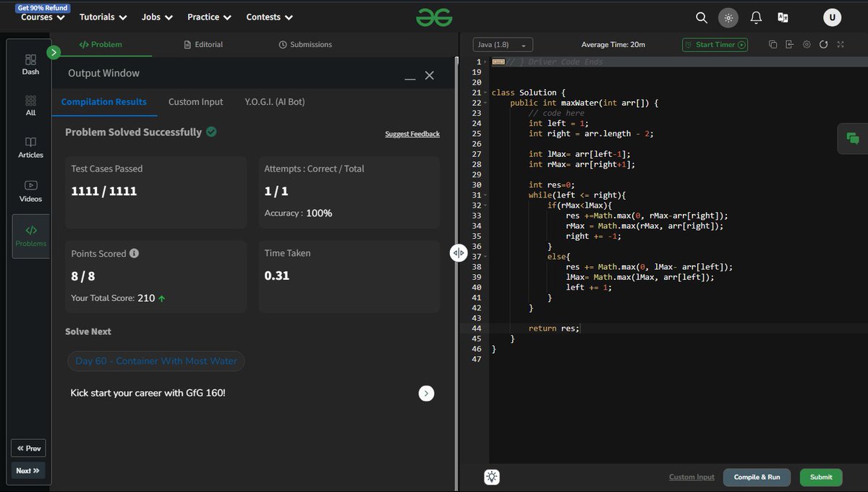This screenshot has height=492, width=868.
Task: Expand the editor to fullscreen
Action: (x=841, y=45)
